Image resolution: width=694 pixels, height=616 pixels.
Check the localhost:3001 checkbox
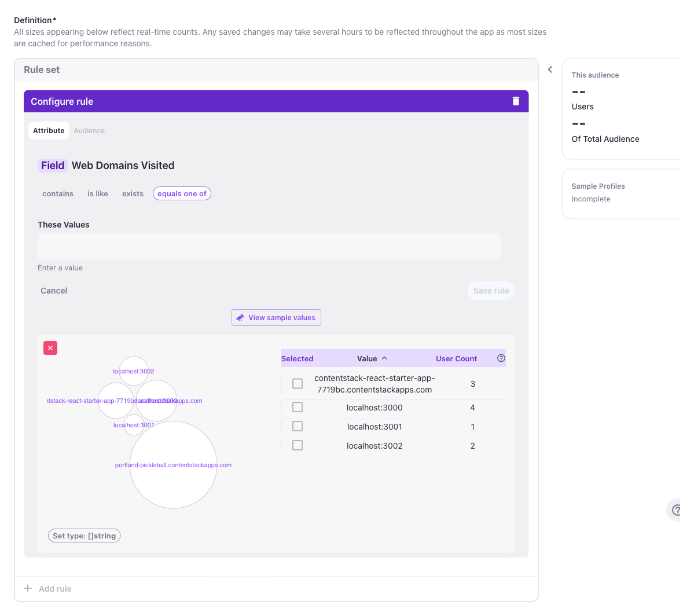[298, 426]
